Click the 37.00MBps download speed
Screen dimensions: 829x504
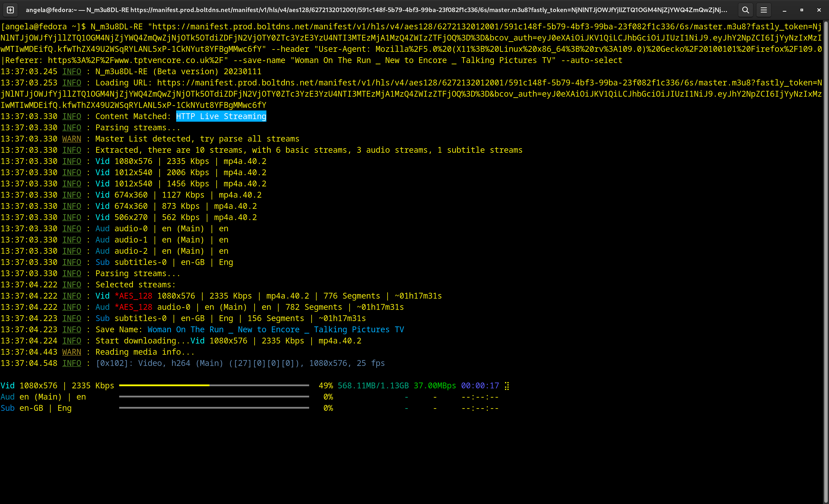pyautogui.click(x=435, y=386)
